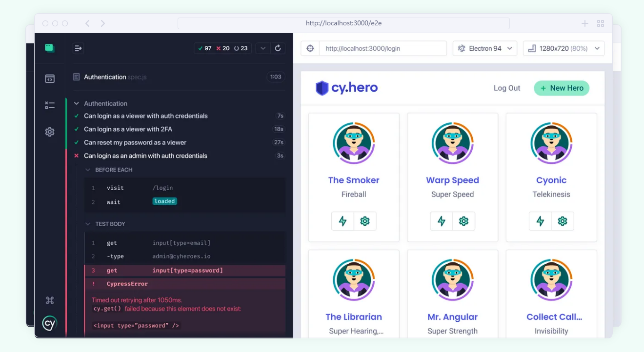Viewport: 644px width, 352px height.
Task: Click the keyboard shortcuts command icon
Action: pyautogui.click(x=49, y=300)
